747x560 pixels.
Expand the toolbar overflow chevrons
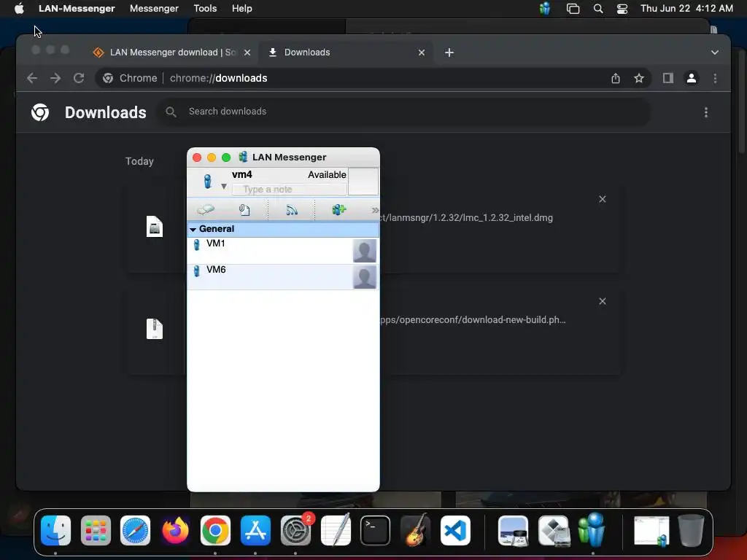point(375,210)
